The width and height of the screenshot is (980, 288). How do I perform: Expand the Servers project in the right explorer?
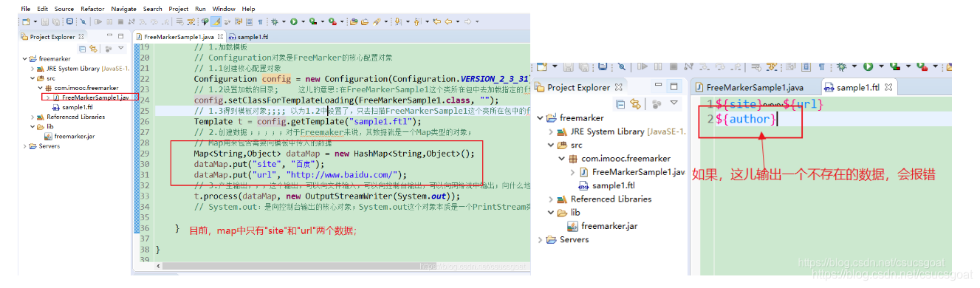[540, 239]
